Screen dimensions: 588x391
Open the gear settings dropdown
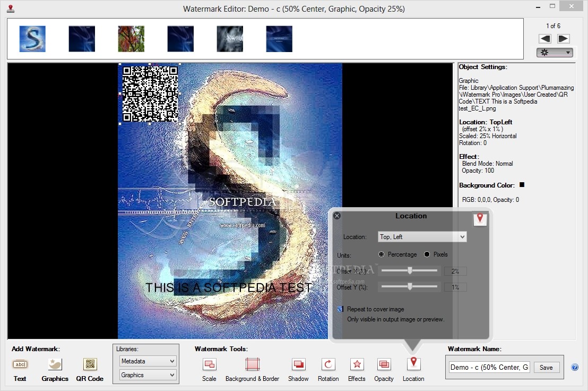tap(555, 53)
